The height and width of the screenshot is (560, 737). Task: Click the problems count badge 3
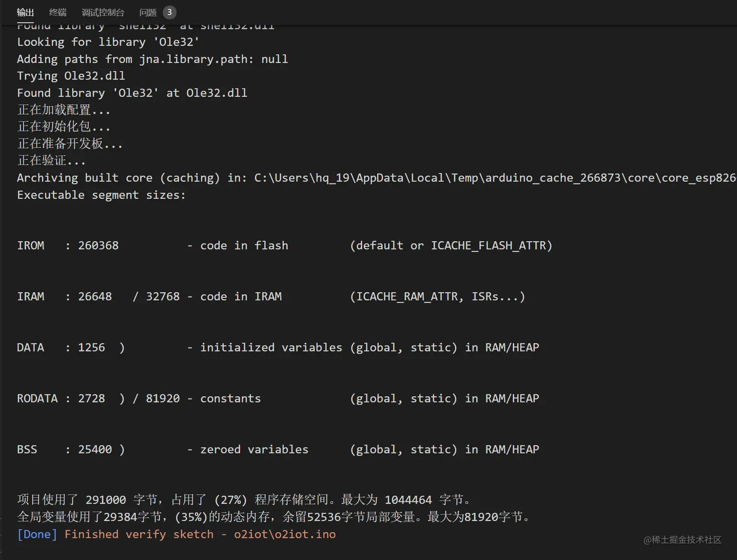(170, 12)
